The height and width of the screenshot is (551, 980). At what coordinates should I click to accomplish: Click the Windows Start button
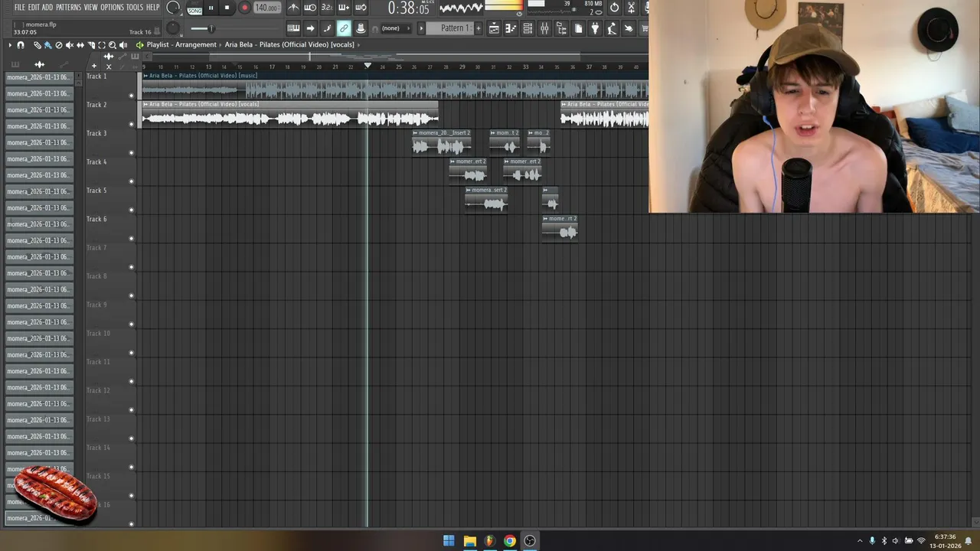click(449, 541)
